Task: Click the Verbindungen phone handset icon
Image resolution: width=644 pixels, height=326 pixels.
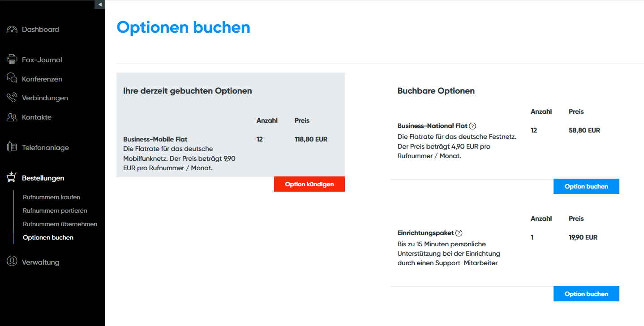Action: coord(12,98)
